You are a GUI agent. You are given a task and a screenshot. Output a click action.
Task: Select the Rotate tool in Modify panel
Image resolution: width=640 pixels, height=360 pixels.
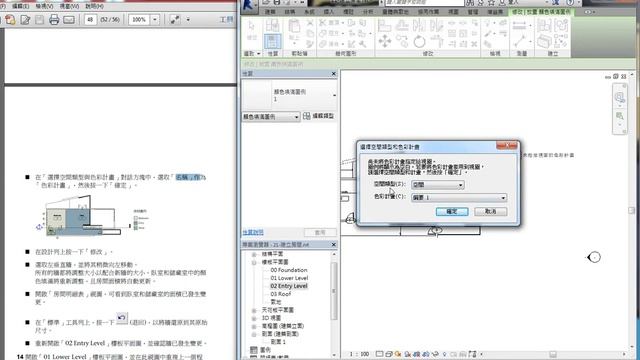tap(419, 41)
